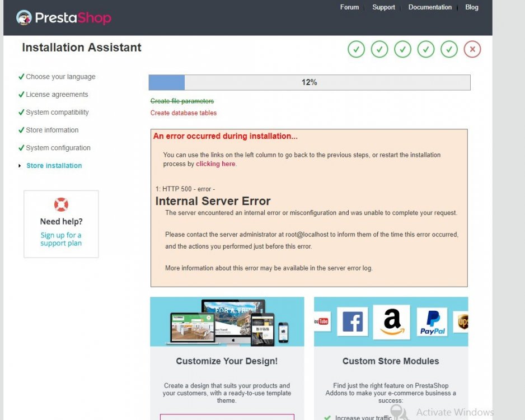The image size is (525, 420).
Task: Sign up for a support plan
Action: (61, 239)
